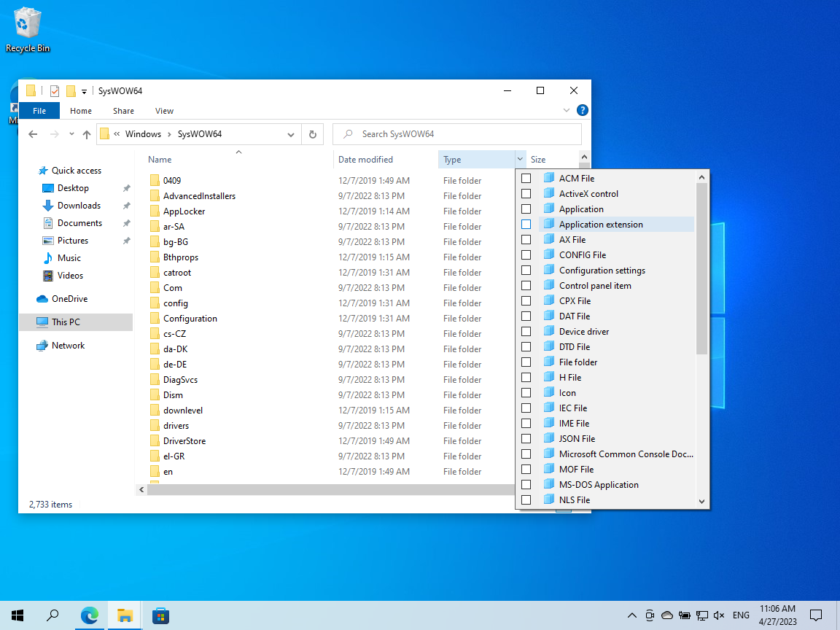Screen dimensions: 840x630
Task: Select the AdvancedInstallers folder
Action: pyautogui.click(x=199, y=196)
